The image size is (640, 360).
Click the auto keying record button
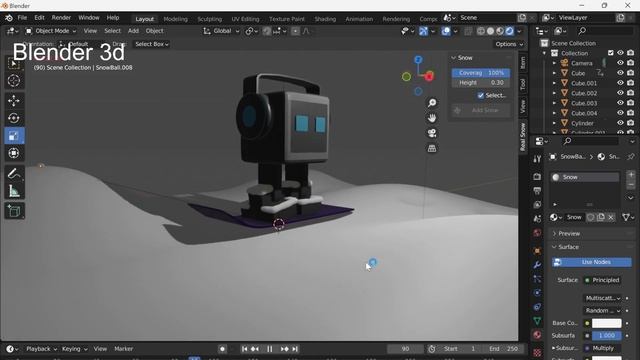[x=222, y=349]
